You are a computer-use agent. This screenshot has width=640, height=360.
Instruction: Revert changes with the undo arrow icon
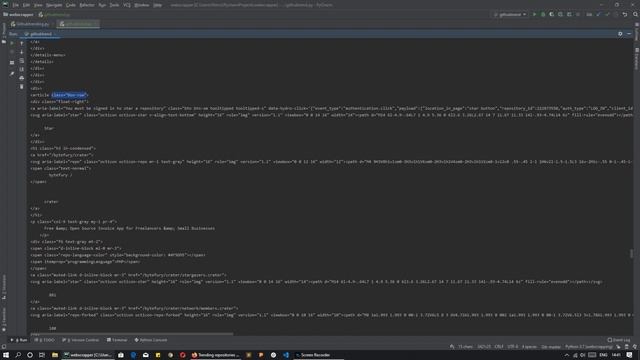click(625, 15)
